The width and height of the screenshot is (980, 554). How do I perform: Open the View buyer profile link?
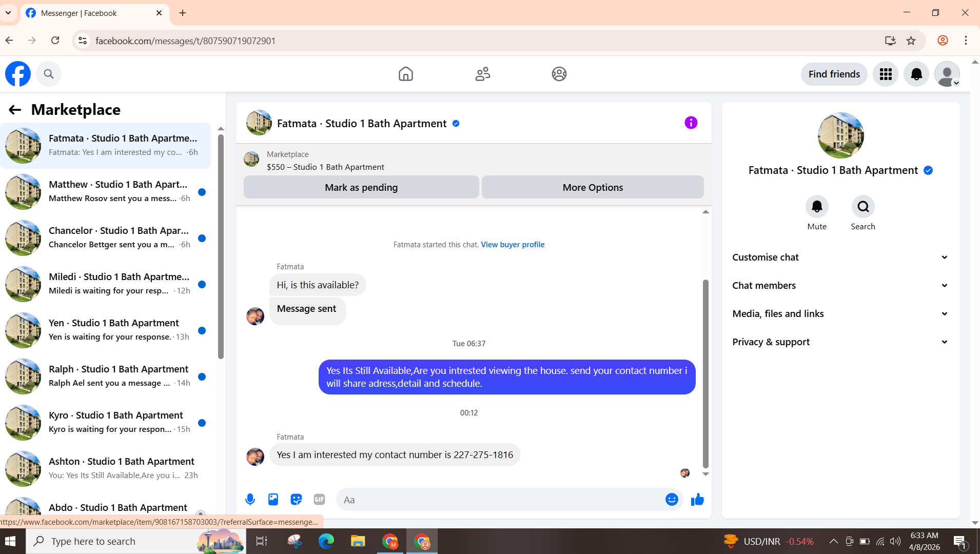513,245
